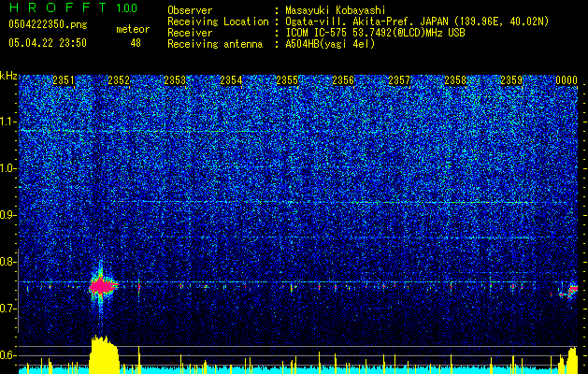Click the Receiving Location field label
The height and width of the screenshot is (374, 588).
click(x=218, y=22)
